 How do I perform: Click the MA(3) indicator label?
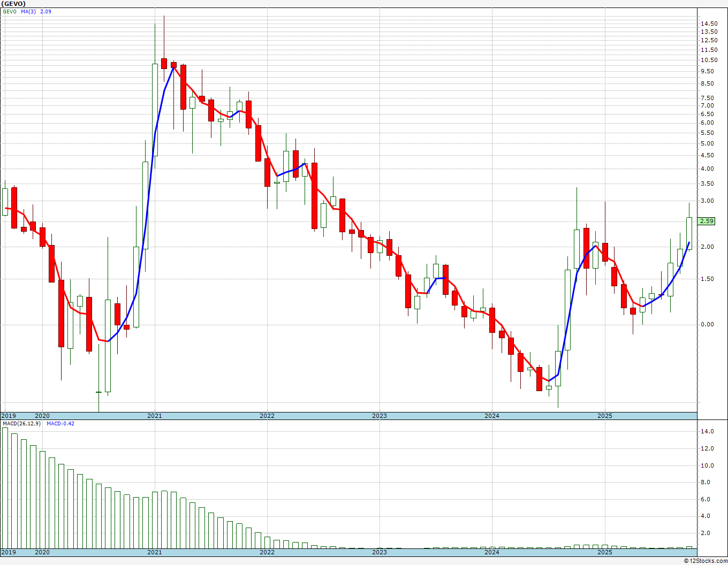pyautogui.click(x=29, y=11)
